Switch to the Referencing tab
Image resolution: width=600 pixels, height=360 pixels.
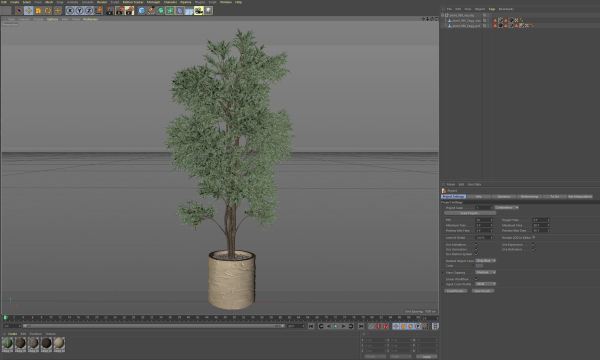pos(529,196)
